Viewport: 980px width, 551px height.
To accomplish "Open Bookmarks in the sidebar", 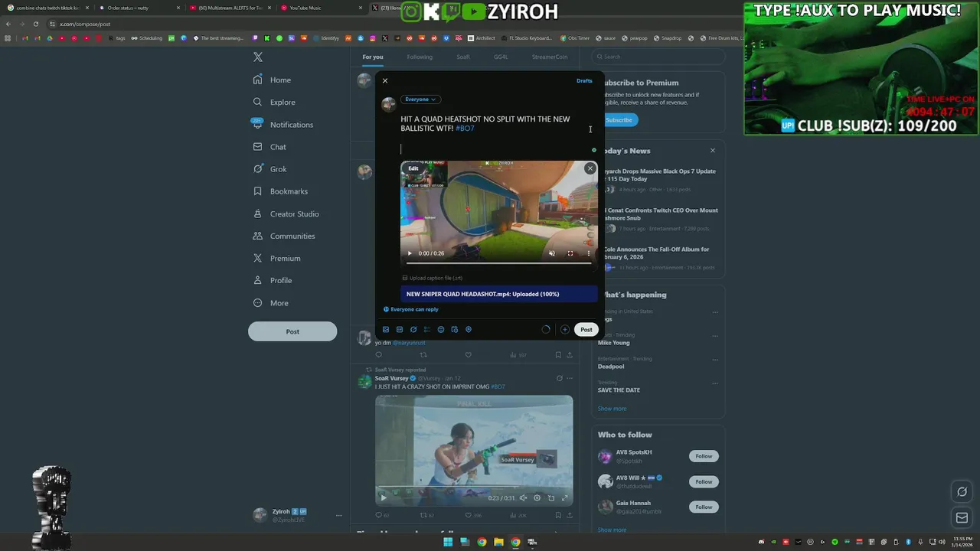I will [x=279, y=191].
